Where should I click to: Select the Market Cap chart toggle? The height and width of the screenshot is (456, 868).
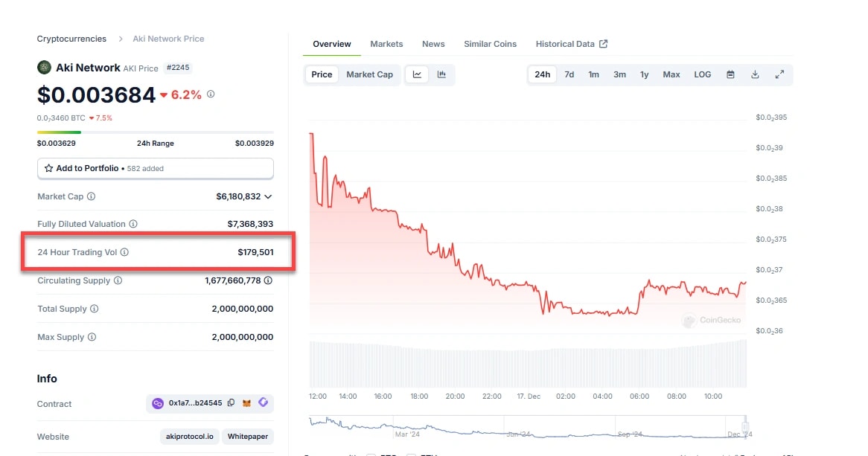(369, 74)
